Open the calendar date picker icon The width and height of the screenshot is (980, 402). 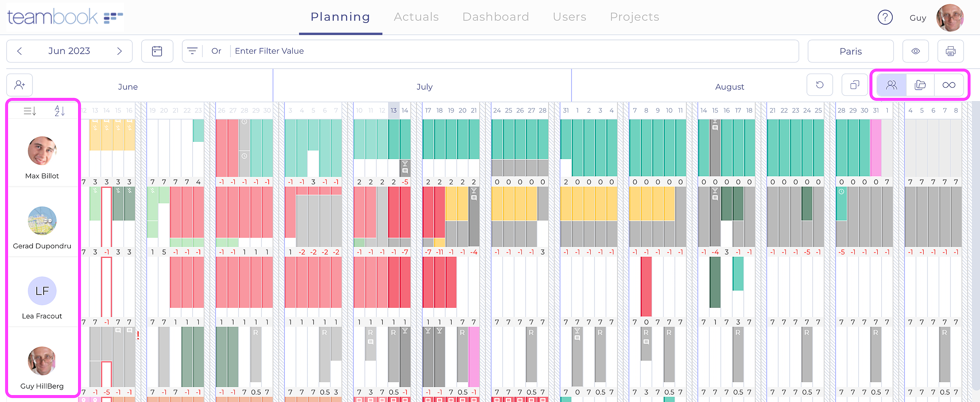pos(157,51)
